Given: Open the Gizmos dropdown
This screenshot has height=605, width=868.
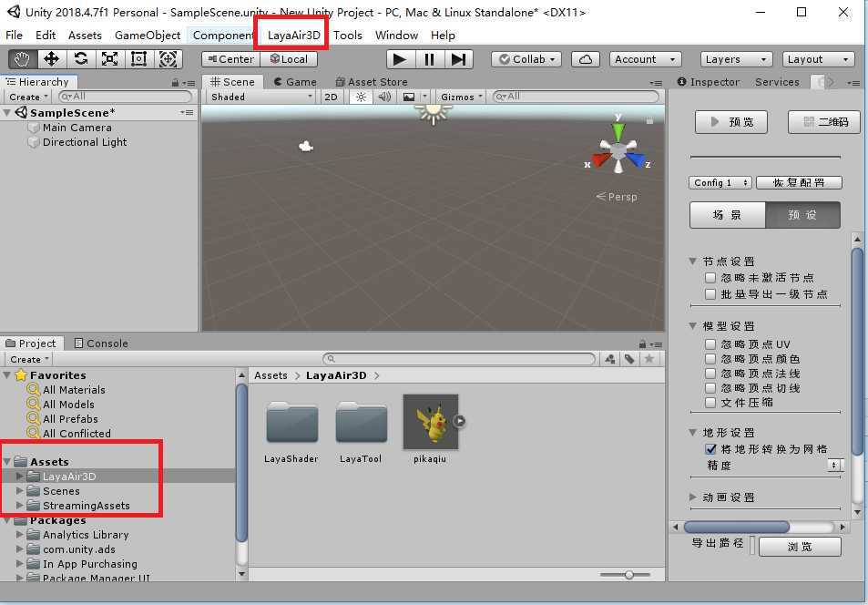Looking at the screenshot, I should coord(462,97).
